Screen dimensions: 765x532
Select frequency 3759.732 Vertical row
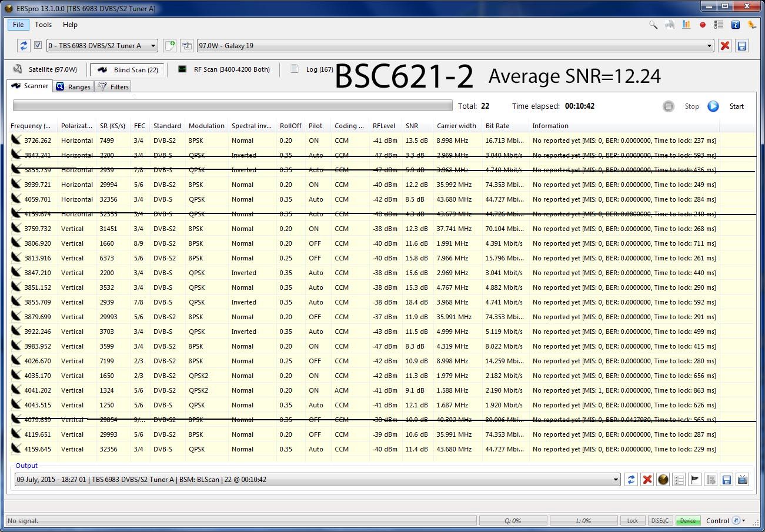382,229
